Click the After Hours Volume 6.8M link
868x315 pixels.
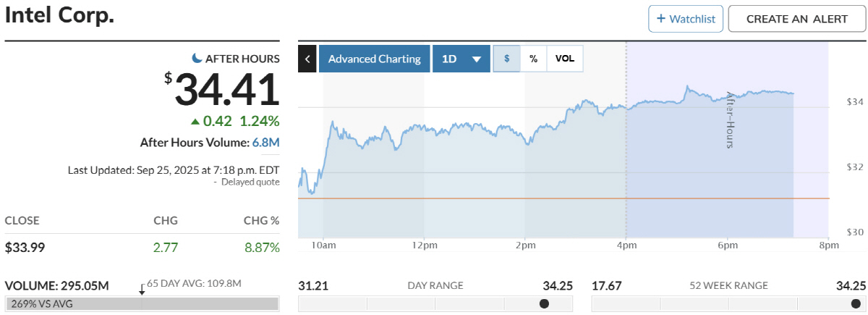[265, 143]
